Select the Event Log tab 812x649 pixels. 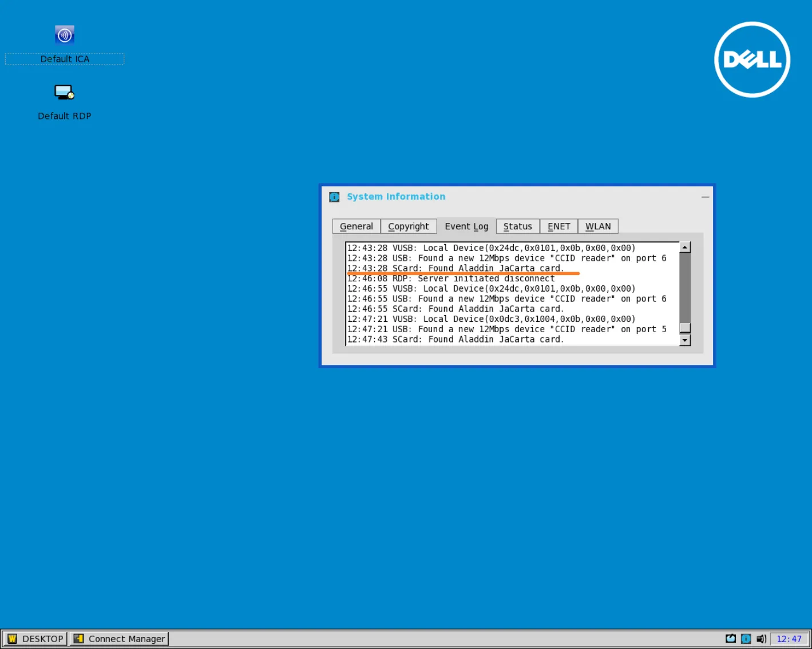click(x=466, y=226)
